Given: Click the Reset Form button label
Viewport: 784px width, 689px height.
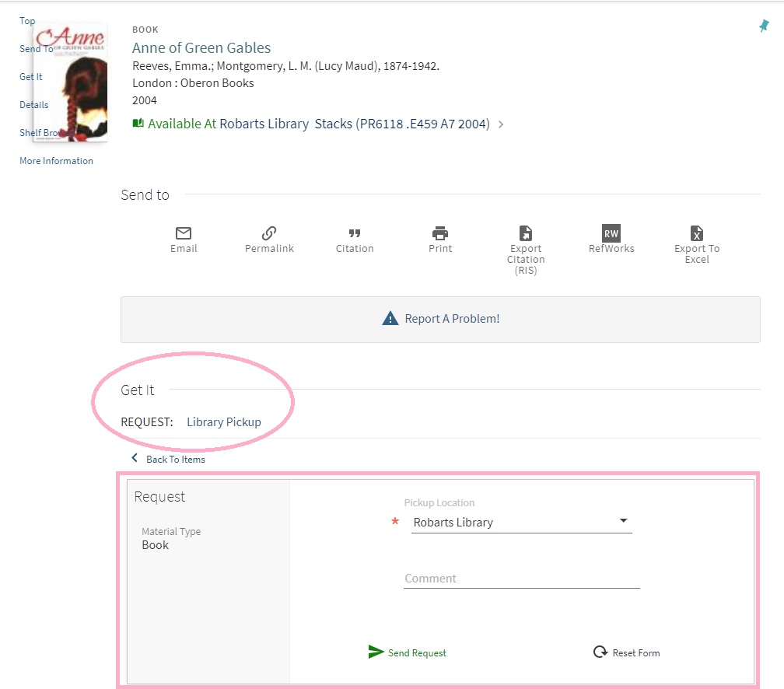Looking at the screenshot, I should tap(636, 653).
